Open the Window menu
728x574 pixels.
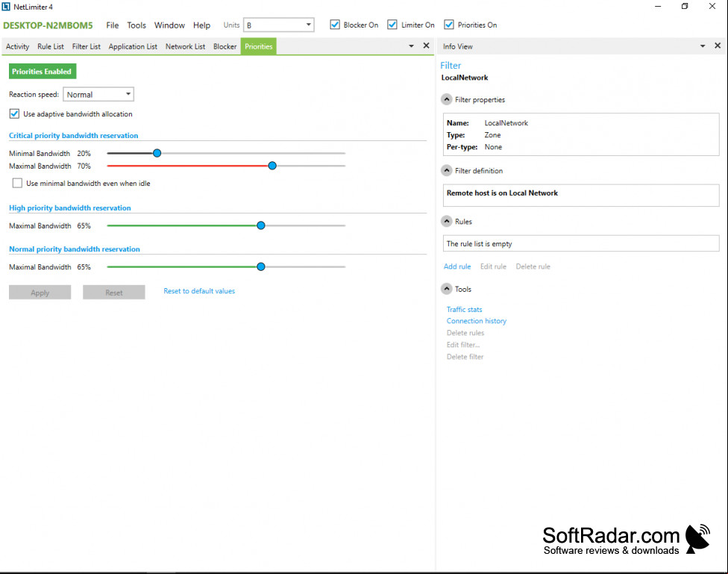pyautogui.click(x=169, y=25)
